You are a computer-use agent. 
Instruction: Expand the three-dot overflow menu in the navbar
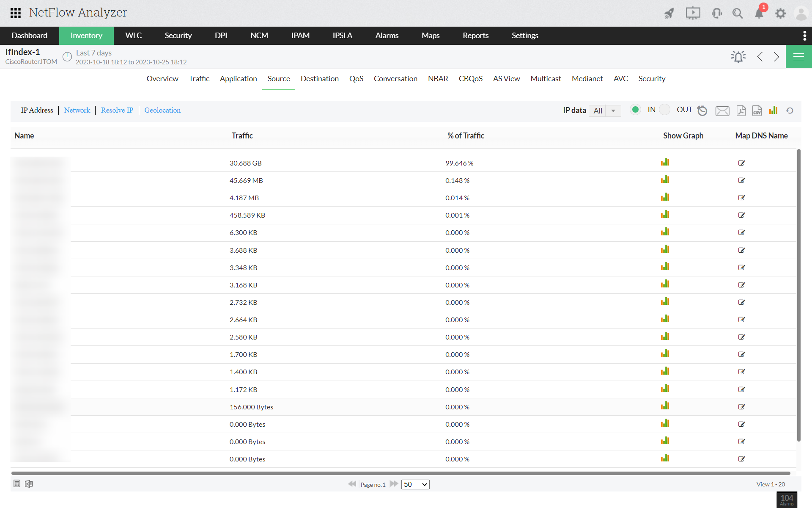[x=804, y=36]
